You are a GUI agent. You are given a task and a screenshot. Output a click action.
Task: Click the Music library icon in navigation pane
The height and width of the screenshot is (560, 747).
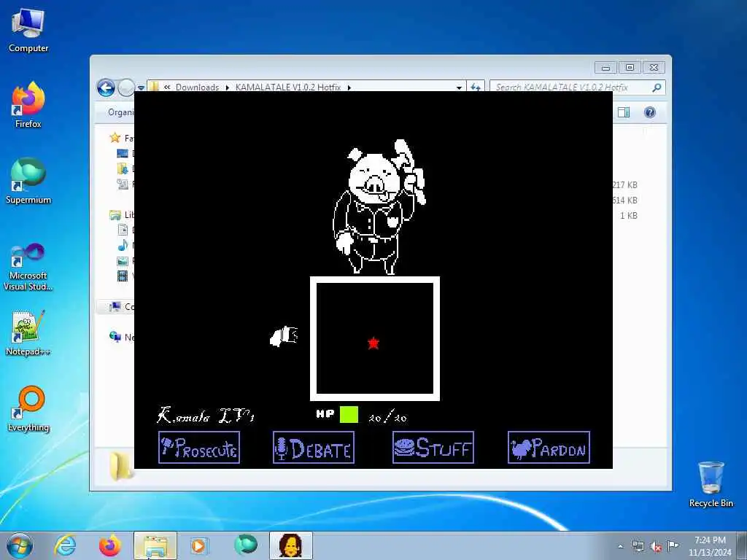click(x=123, y=246)
